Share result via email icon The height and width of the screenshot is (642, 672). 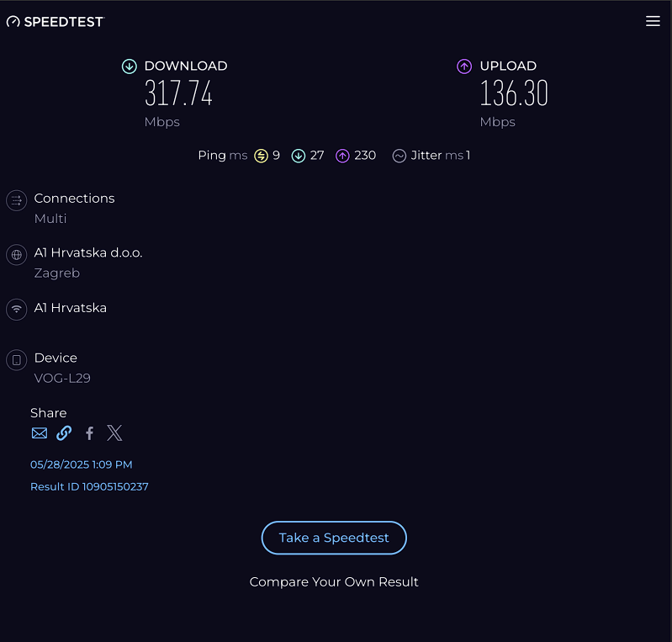coord(40,433)
